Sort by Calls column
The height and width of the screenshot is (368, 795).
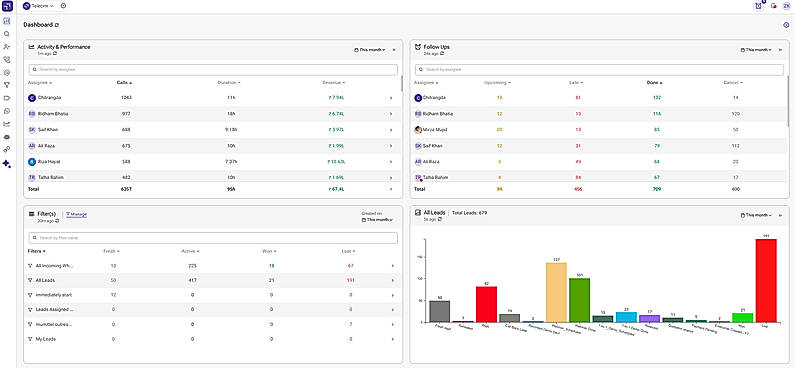(x=124, y=83)
